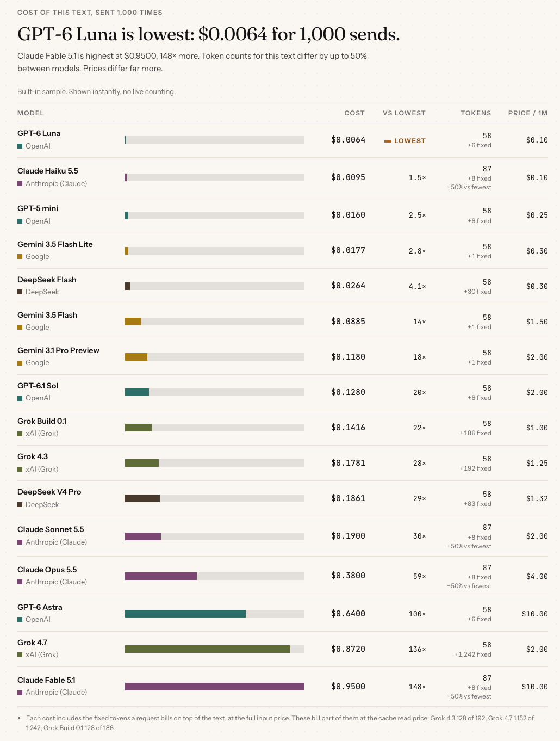Click the teal OpenAI swatch under GPT-6 Astra
The image size is (560, 741).
(x=20, y=620)
